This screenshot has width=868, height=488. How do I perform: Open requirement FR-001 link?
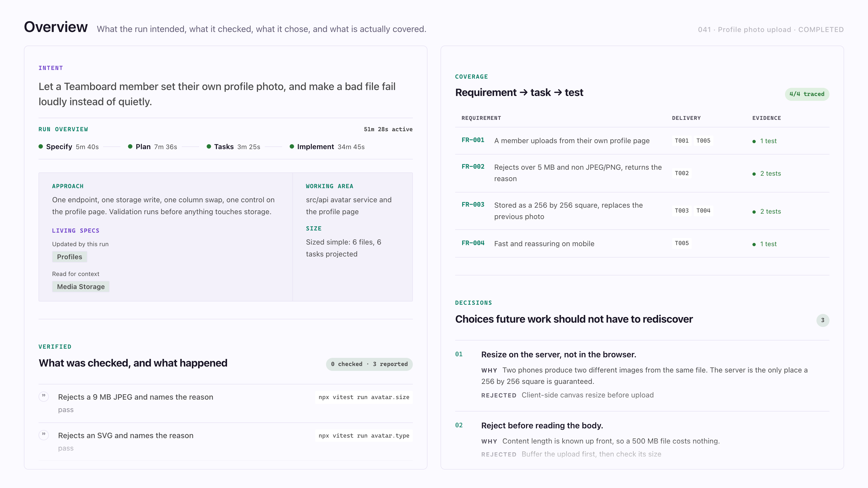click(473, 140)
